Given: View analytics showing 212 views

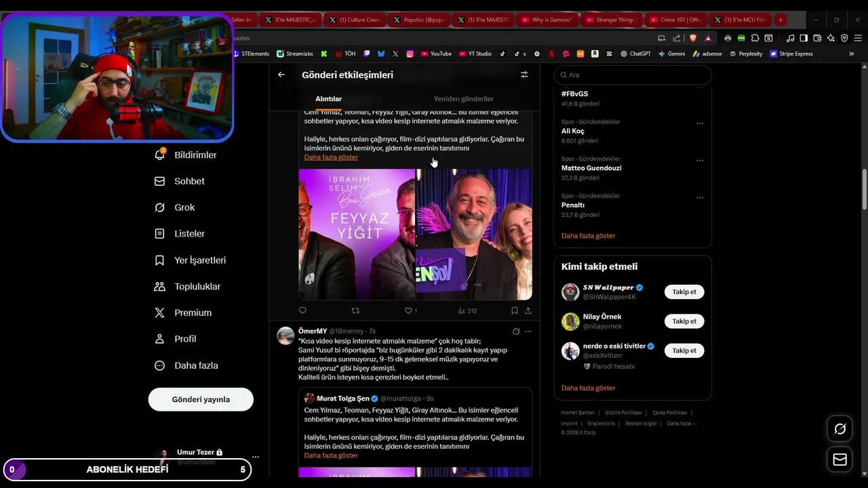Looking at the screenshot, I should (467, 310).
